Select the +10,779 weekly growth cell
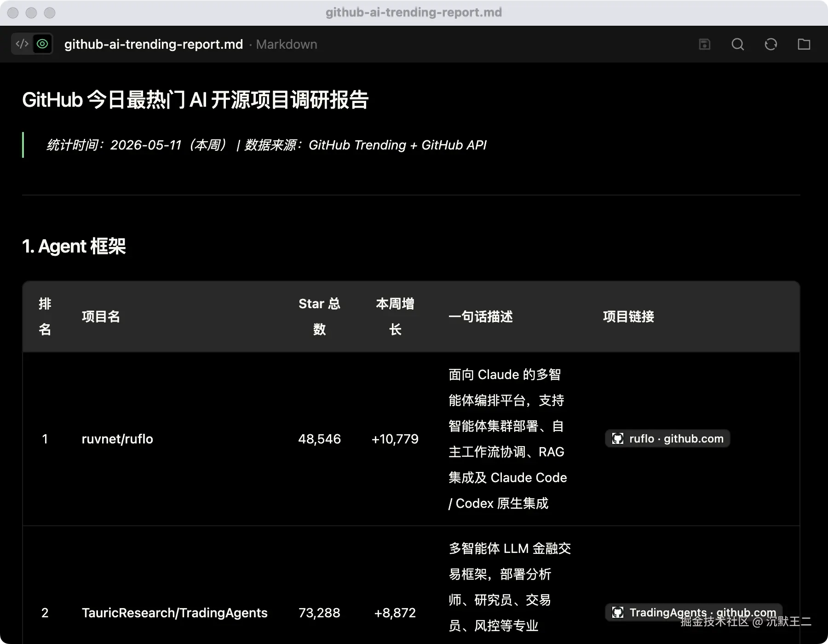Screen dimensions: 828x644 395,439
